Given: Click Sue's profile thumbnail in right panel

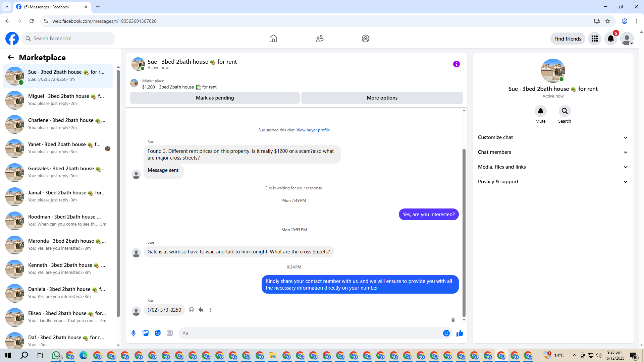Looking at the screenshot, I should [x=553, y=71].
